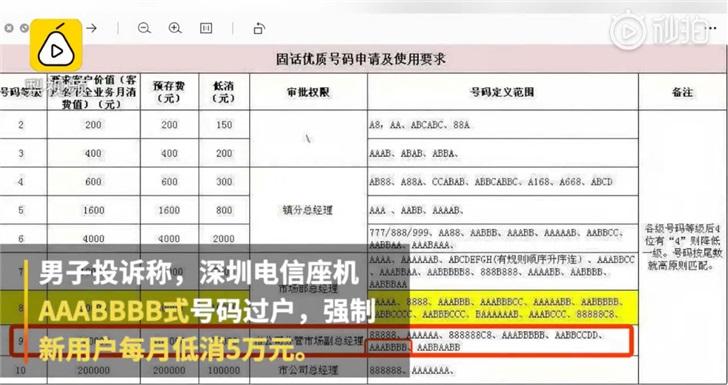This screenshot has height=385, width=728.
Task: Select level number 3 in first column
Action: (21, 153)
